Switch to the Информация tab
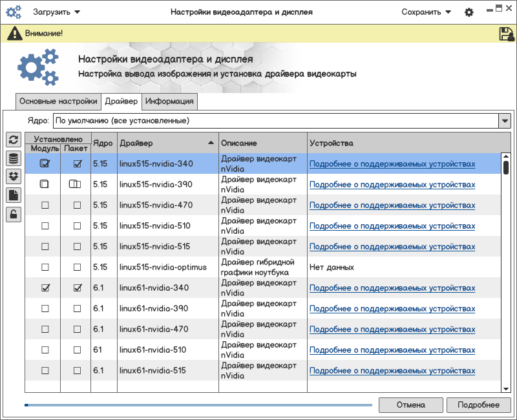This screenshot has width=517, height=420. click(169, 101)
